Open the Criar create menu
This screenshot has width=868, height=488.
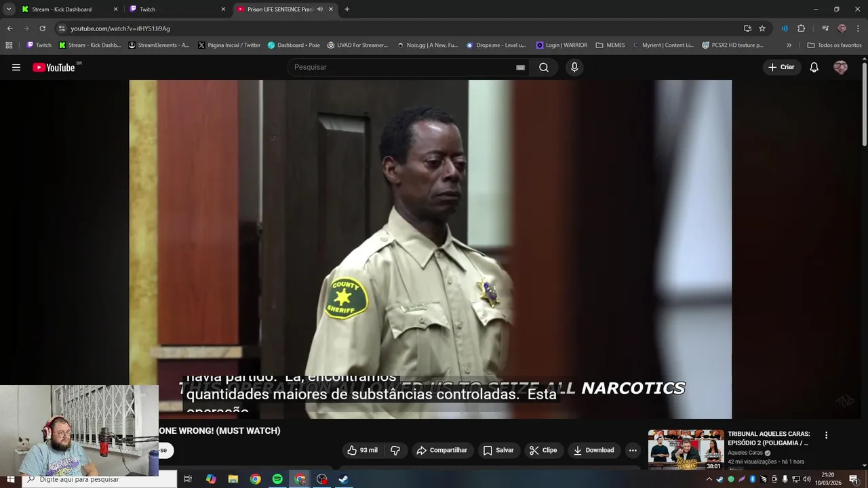click(781, 67)
